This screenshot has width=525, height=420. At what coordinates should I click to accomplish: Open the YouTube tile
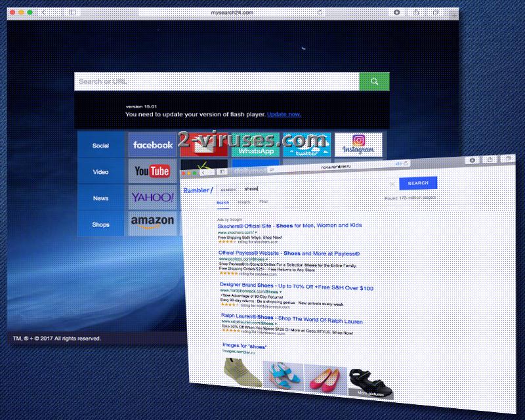click(x=151, y=171)
